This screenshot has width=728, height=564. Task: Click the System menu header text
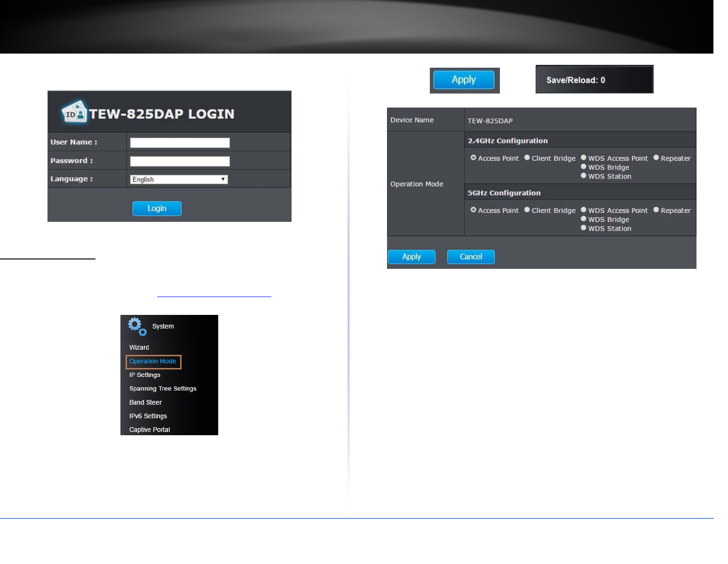163,326
